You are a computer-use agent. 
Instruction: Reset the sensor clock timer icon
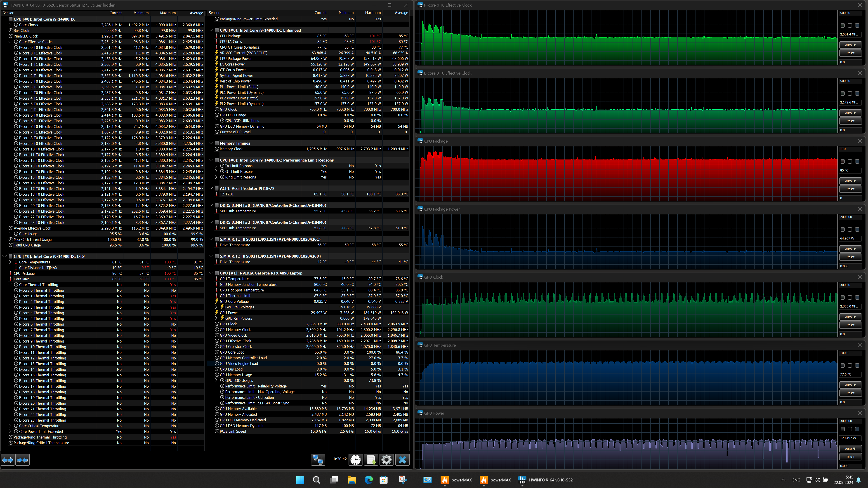click(356, 460)
